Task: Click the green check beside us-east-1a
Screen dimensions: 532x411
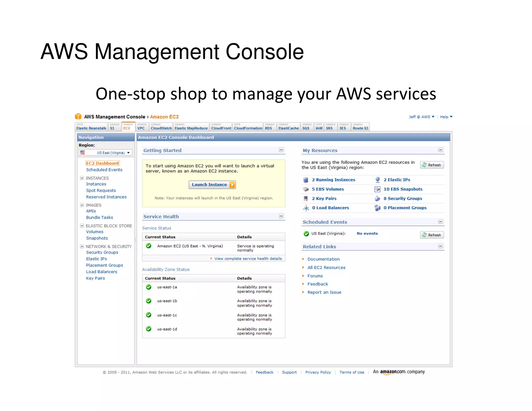Action: pos(149,287)
